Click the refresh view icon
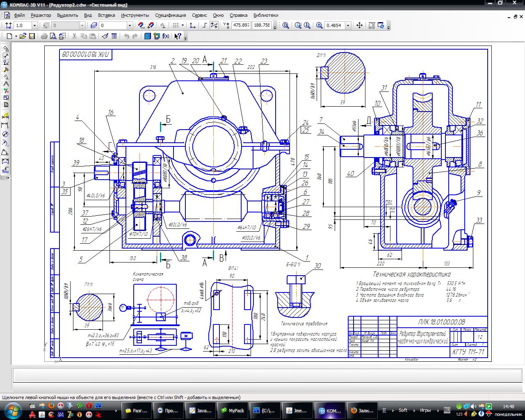 click(381, 25)
